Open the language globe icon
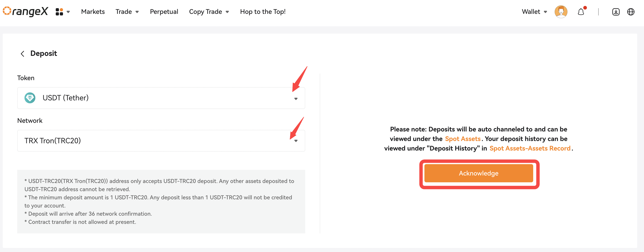 pos(631,12)
